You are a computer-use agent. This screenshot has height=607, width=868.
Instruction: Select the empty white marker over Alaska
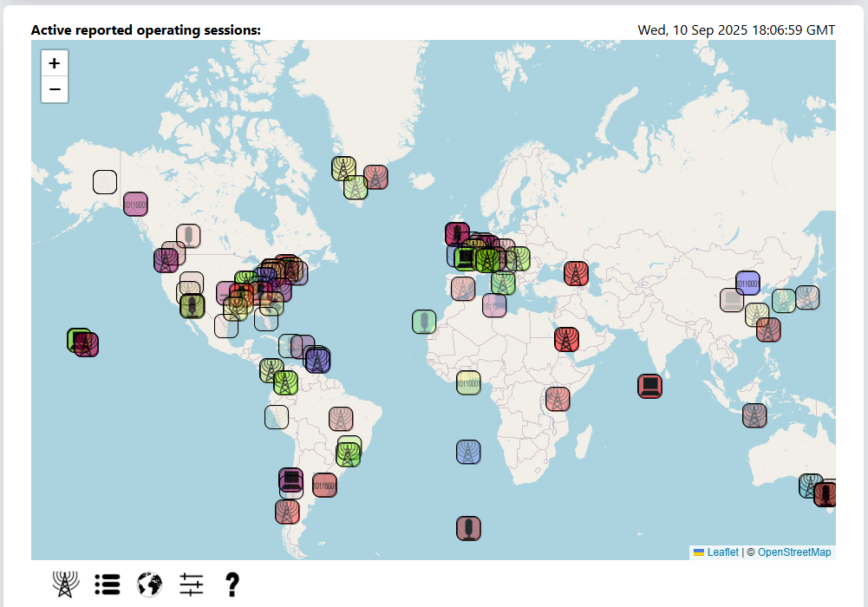pos(105,182)
